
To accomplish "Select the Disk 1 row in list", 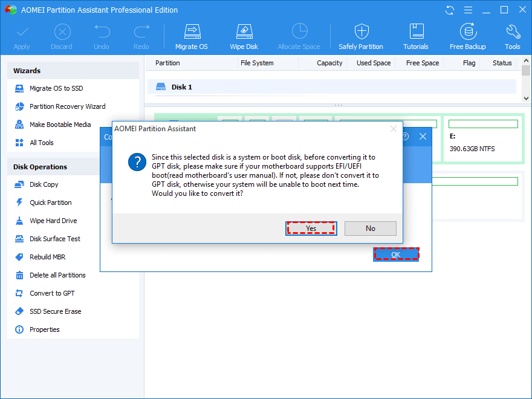I will click(x=332, y=87).
